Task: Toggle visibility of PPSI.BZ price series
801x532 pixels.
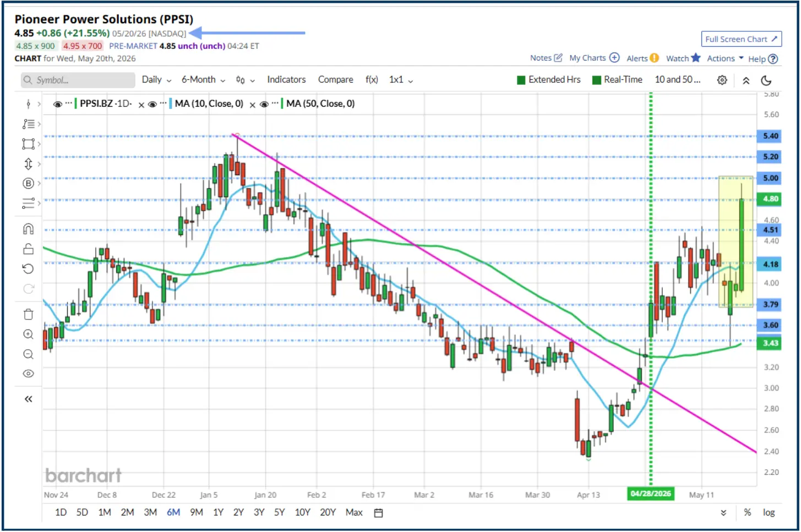Action: (x=57, y=104)
